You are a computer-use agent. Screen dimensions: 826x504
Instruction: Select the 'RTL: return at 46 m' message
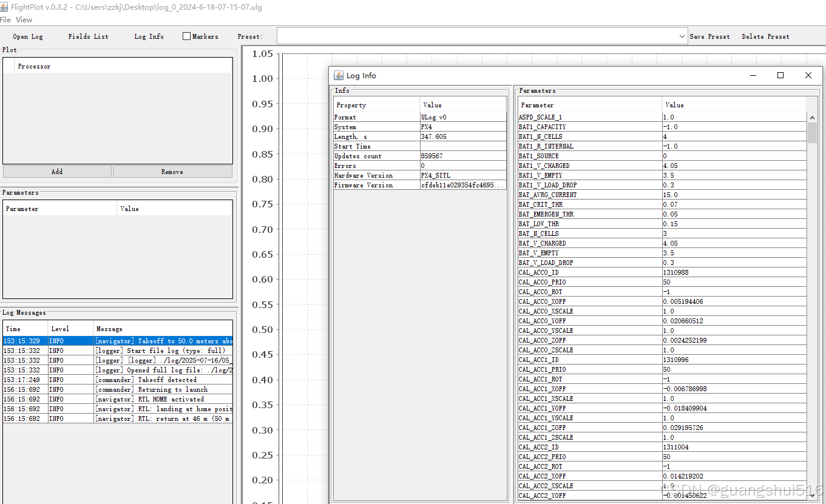[x=118, y=418]
